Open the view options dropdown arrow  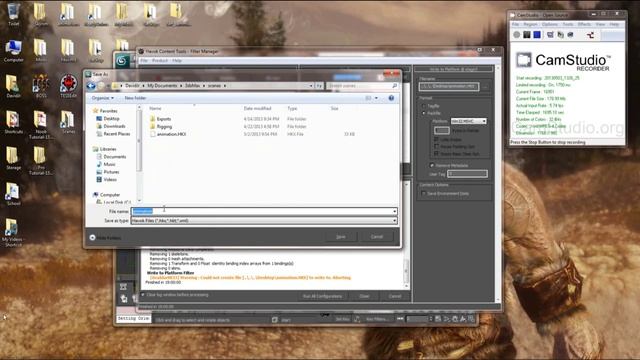pos(376,98)
